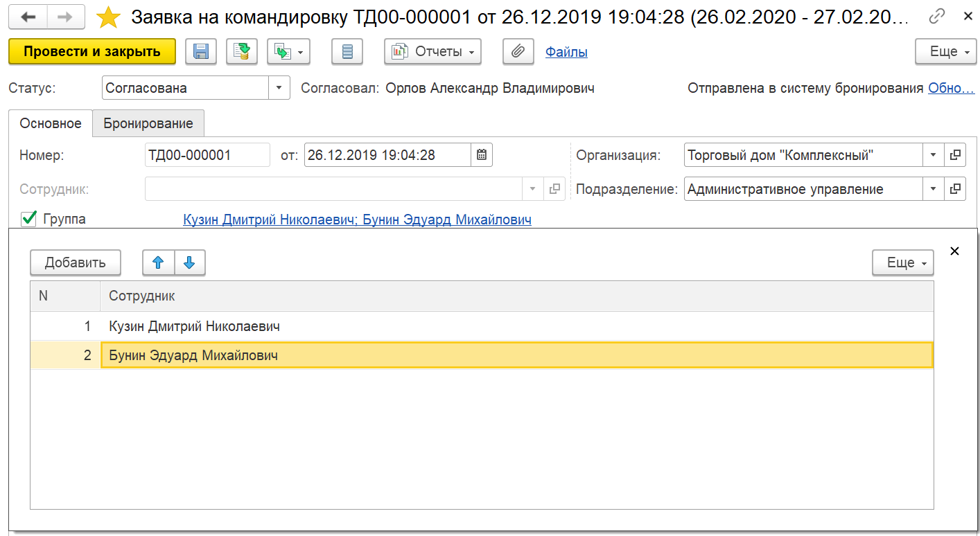Click the Номер field ТД00-000001

click(207, 155)
